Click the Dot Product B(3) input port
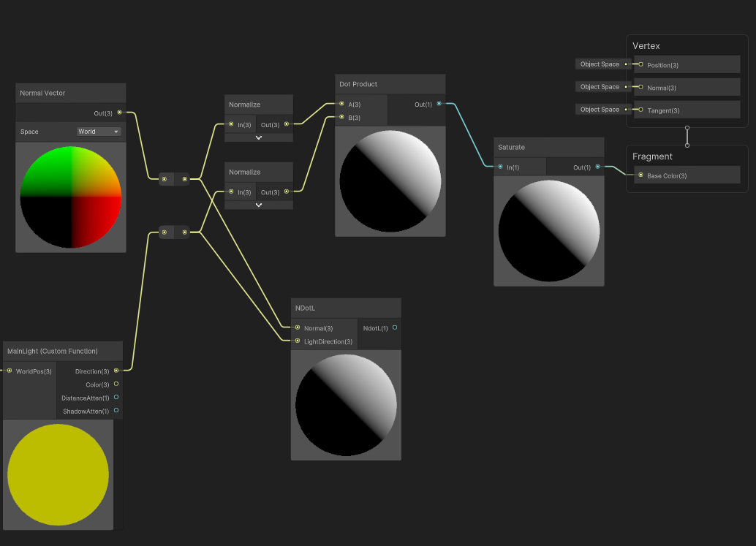Viewport: 756px width, 546px height. coord(340,117)
